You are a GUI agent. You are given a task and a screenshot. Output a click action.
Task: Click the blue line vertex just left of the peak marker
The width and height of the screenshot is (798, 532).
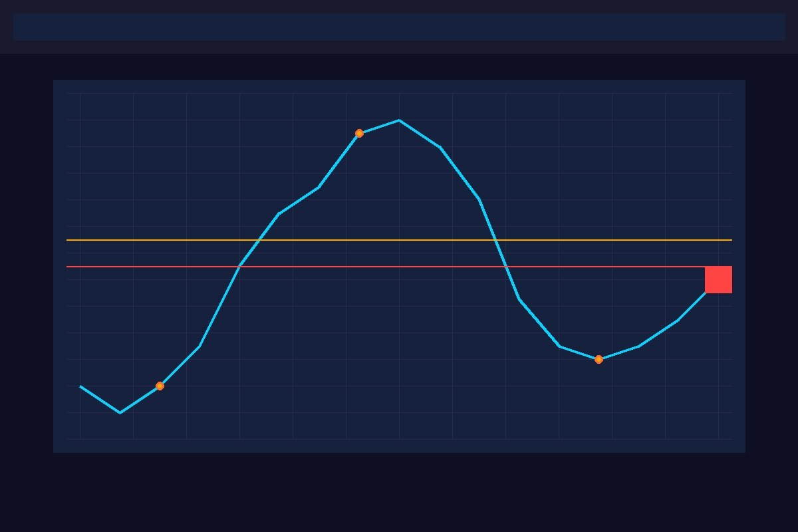coord(319,188)
